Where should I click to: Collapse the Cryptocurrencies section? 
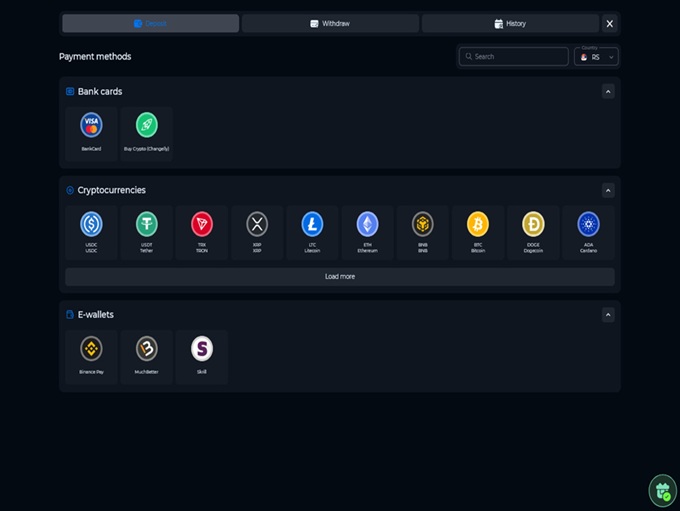point(607,190)
